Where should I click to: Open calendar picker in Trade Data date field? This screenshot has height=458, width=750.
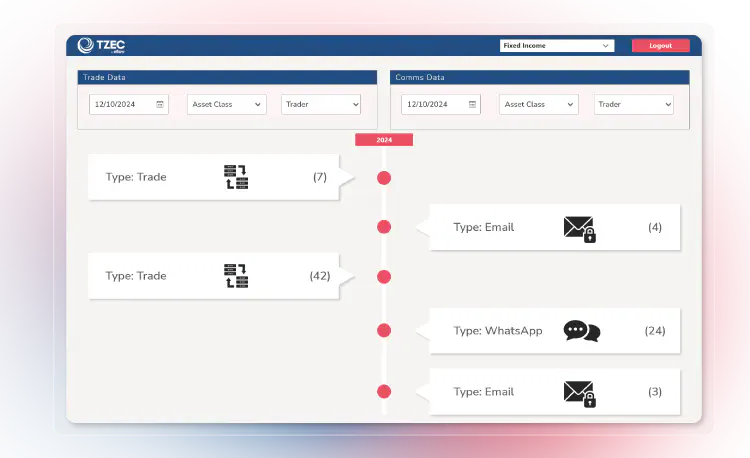click(x=160, y=104)
